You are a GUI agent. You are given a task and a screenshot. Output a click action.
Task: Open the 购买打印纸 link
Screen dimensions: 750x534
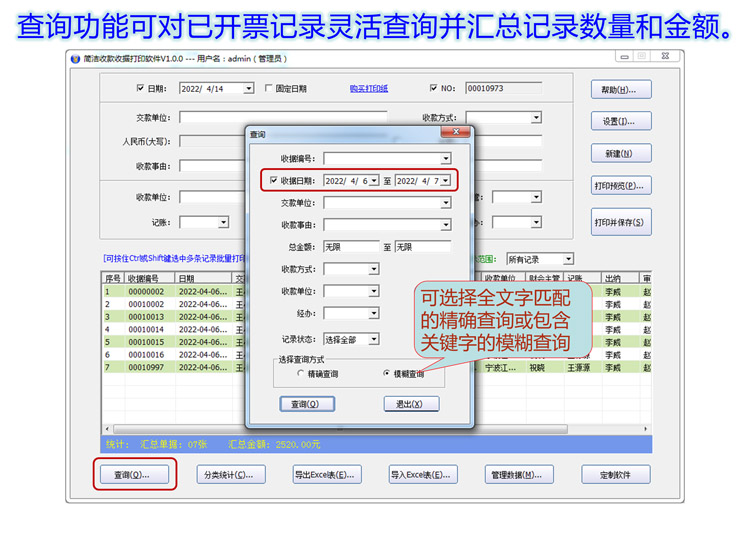coord(369,89)
